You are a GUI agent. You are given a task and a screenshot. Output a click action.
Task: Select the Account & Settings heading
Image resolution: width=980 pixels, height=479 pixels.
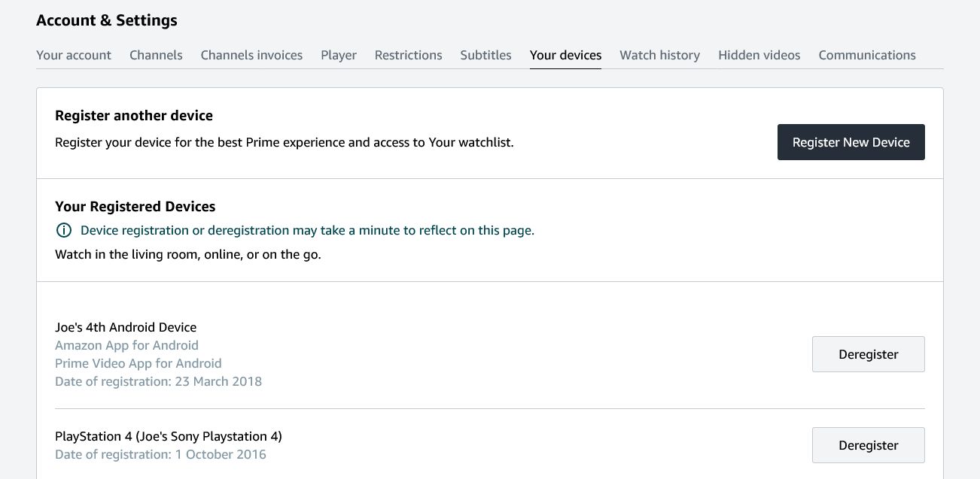(106, 20)
